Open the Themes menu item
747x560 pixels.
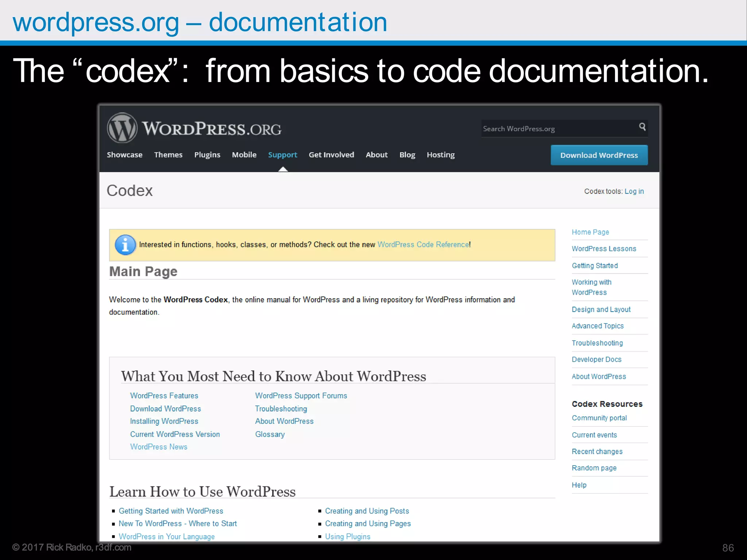[x=168, y=155]
